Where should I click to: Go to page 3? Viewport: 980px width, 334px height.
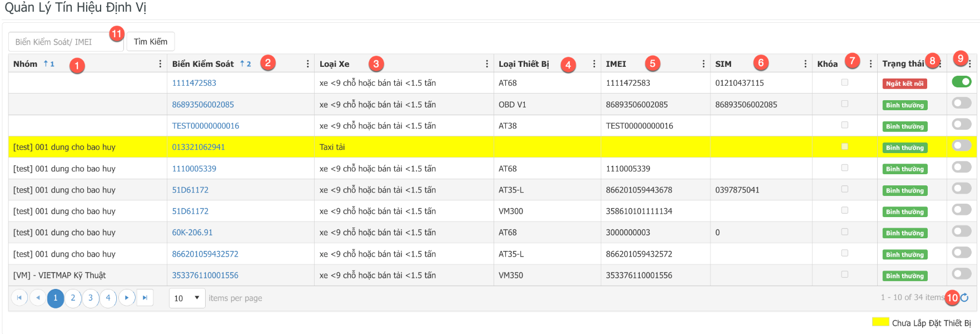tap(91, 298)
